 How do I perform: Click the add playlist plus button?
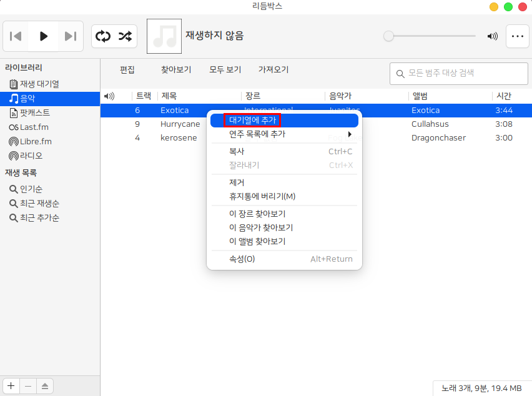point(11,386)
